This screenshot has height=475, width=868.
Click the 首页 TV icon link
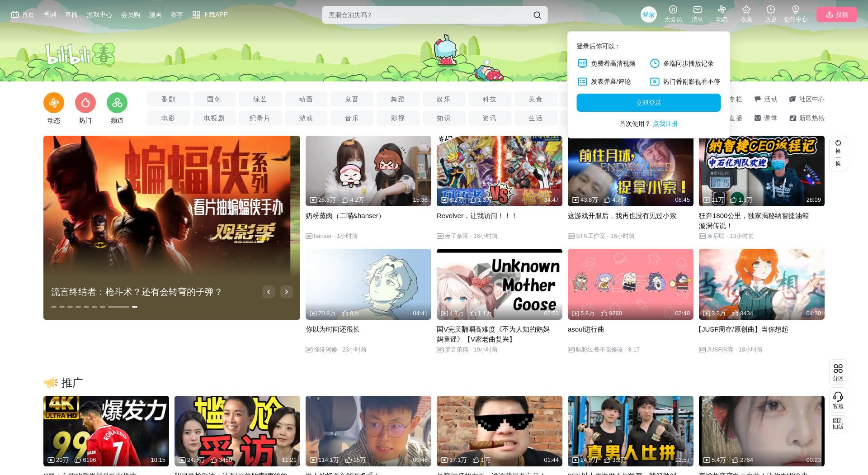click(x=23, y=14)
